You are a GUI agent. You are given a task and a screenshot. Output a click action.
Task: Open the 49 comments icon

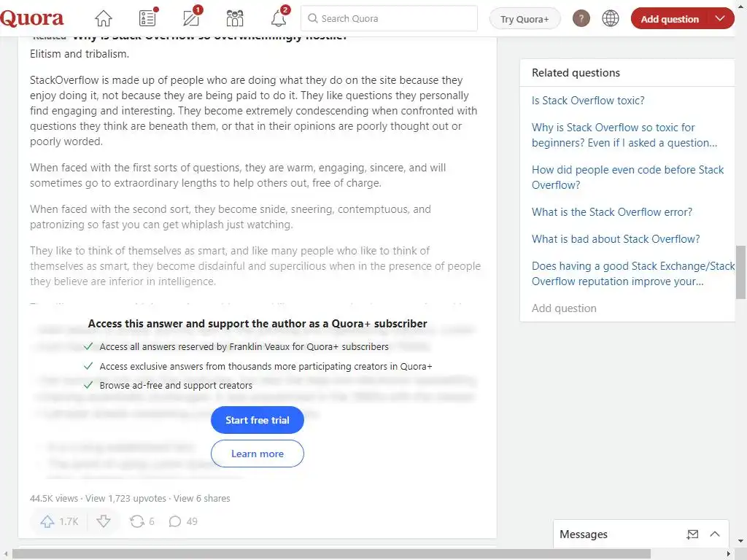pyautogui.click(x=183, y=521)
